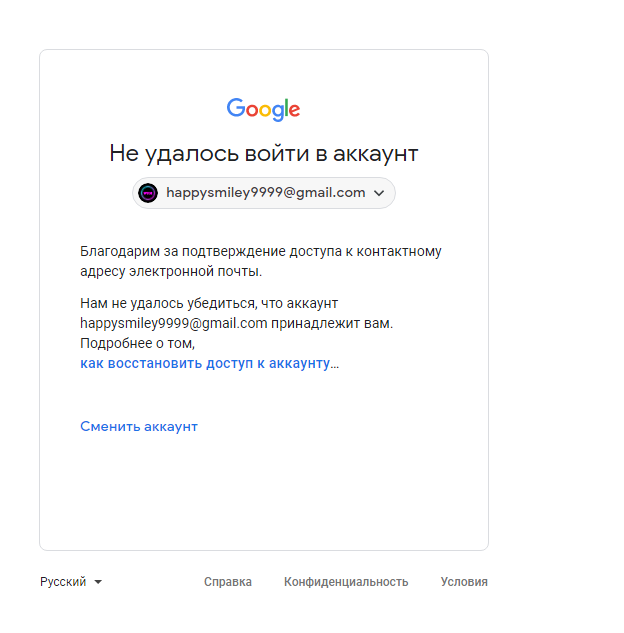Screen dimensions: 624x633
Task: Open the 'как восстановить доступ к аккаунту' link
Action: 205,363
